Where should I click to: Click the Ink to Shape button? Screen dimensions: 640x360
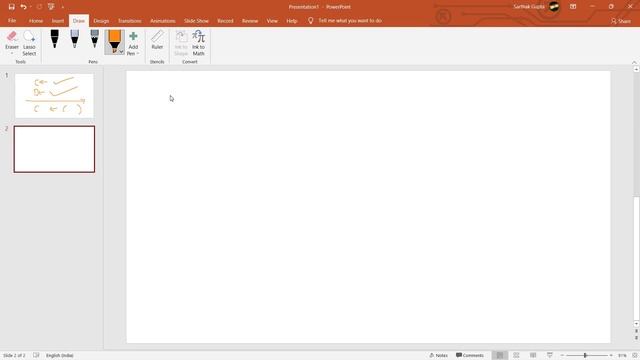tap(181, 43)
